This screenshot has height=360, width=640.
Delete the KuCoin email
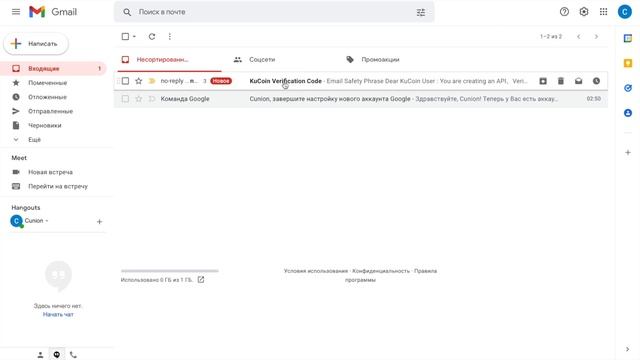561,81
